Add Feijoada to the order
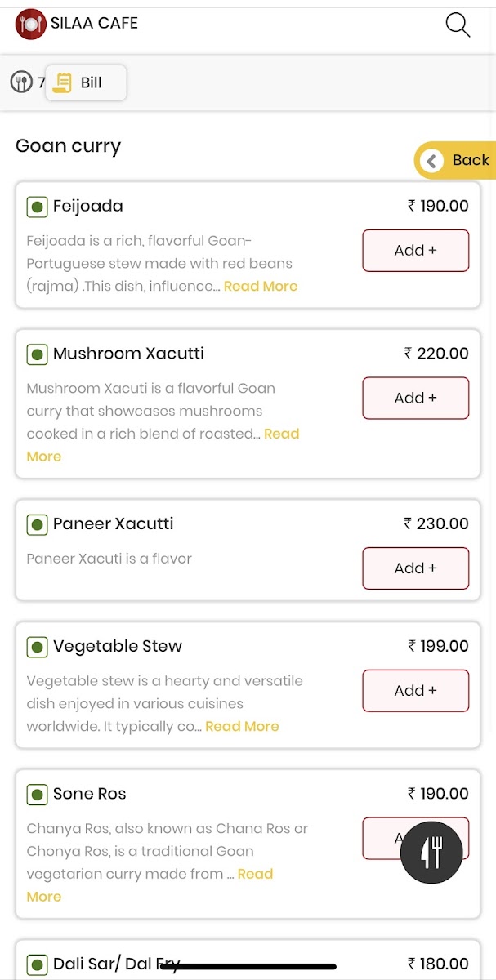This screenshot has height=980, width=496. (415, 251)
